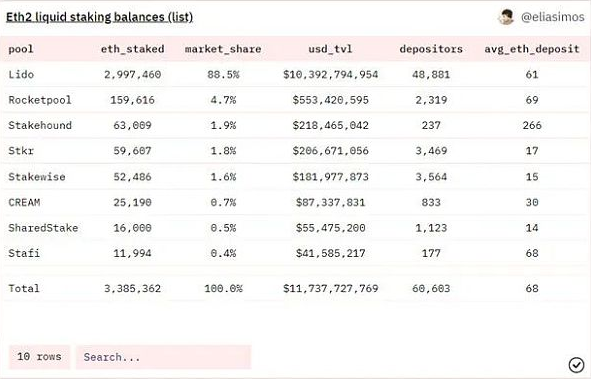Click the checkmark status icon
The image size is (591, 379).
[576, 365]
